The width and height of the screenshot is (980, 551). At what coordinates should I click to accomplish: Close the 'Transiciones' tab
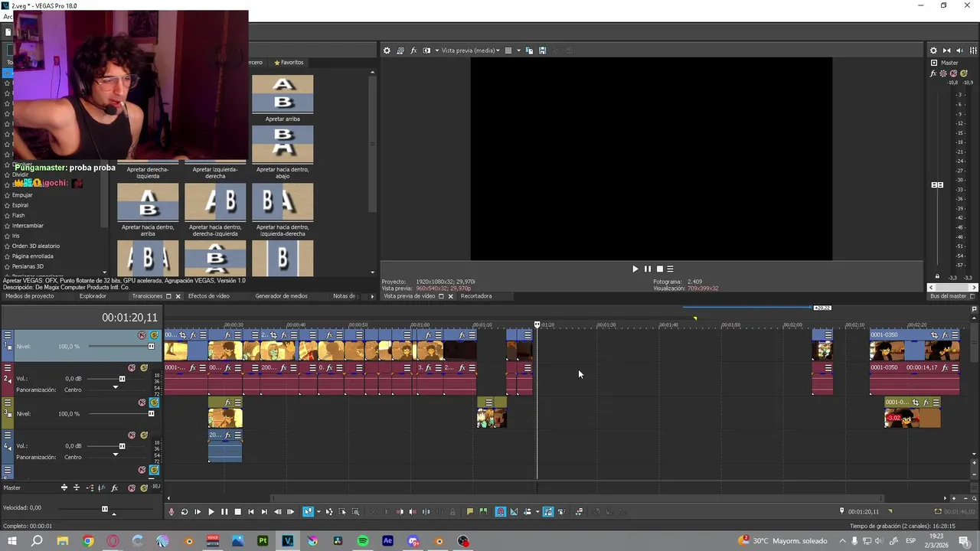[178, 296]
